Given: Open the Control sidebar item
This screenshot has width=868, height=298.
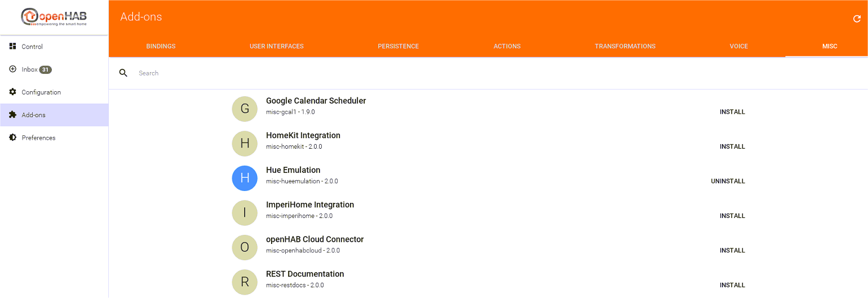Looking at the screenshot, I should point(32,47).
